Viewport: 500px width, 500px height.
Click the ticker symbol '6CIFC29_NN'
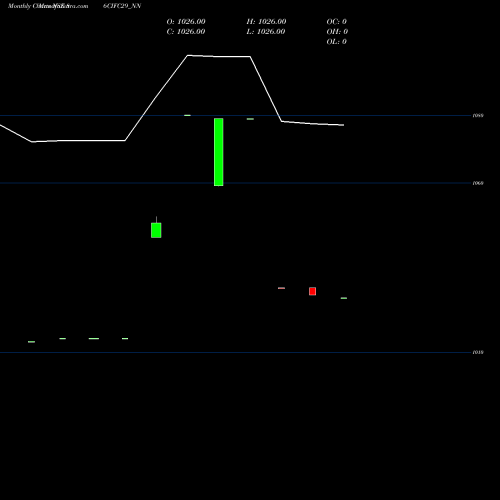[x=122, y=6]
